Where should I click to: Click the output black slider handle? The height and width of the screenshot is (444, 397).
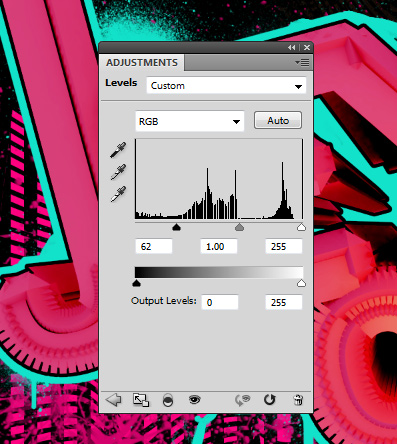136,283
